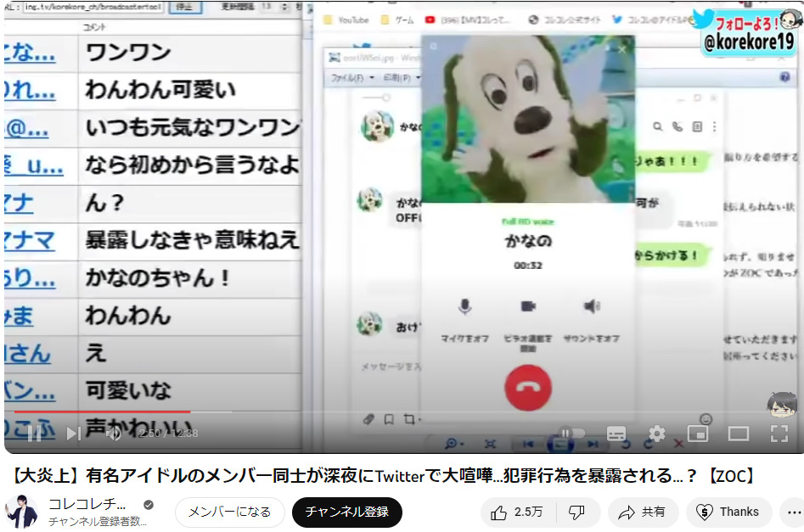The width and height of the screenshot is (804, 532).
Task: Like the video showing 2.5万
Action: 517,512
